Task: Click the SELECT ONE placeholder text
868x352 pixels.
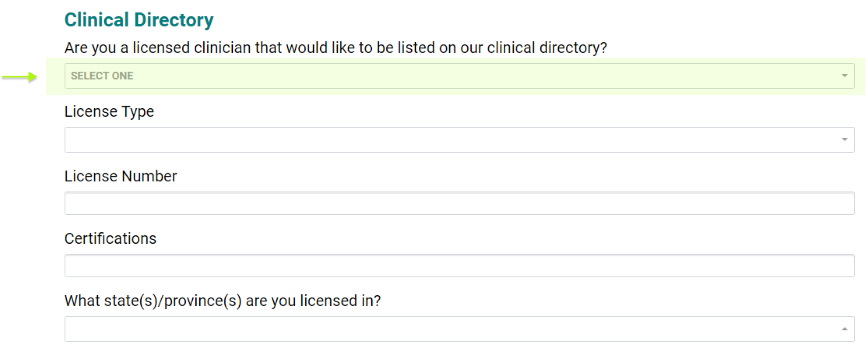Action: click(x=102, y=76)
